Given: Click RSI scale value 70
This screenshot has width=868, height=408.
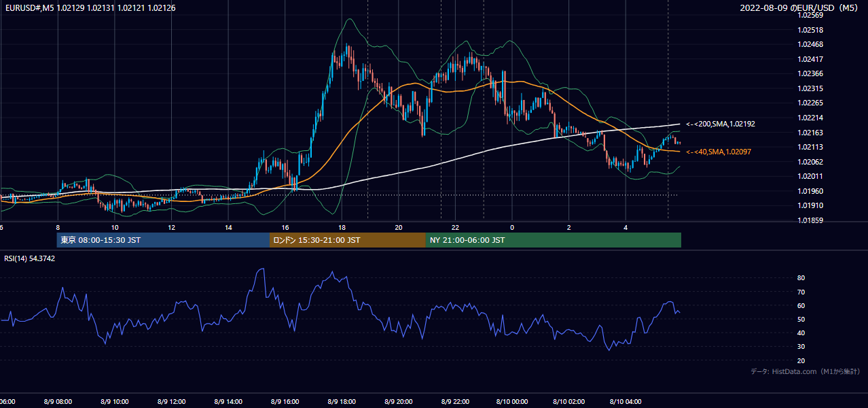Looking at the screenshot, I should 801,292.
